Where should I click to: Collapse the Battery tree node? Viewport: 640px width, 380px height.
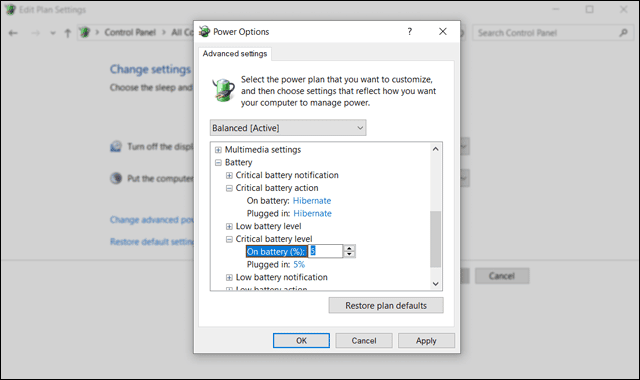(218, 162)
